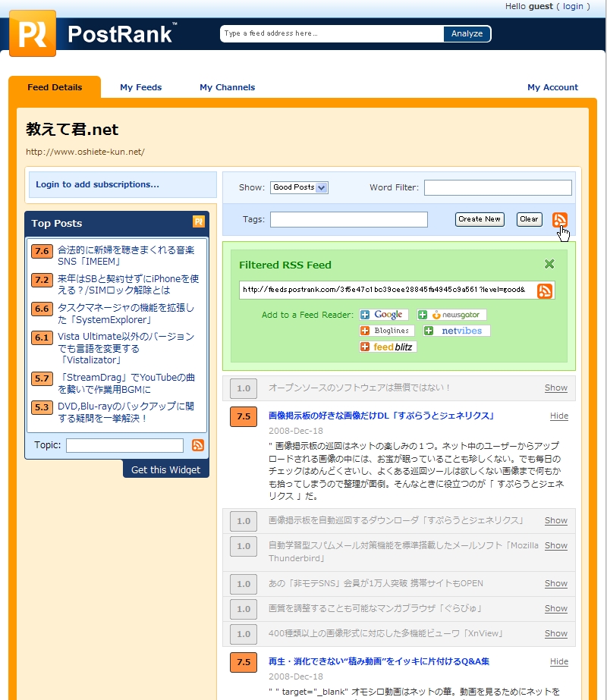Show the Mozilla Thunderbird post
607x700 pixels.
(556, 545)
